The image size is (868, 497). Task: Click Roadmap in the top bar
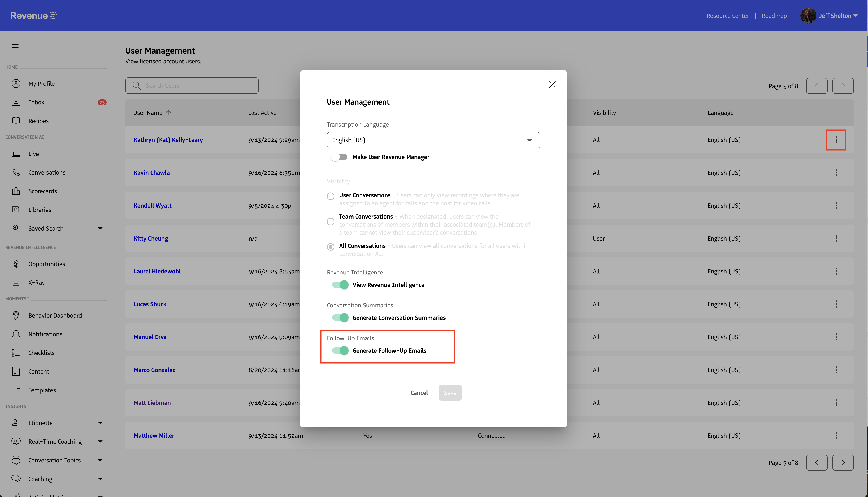point(774,15)
